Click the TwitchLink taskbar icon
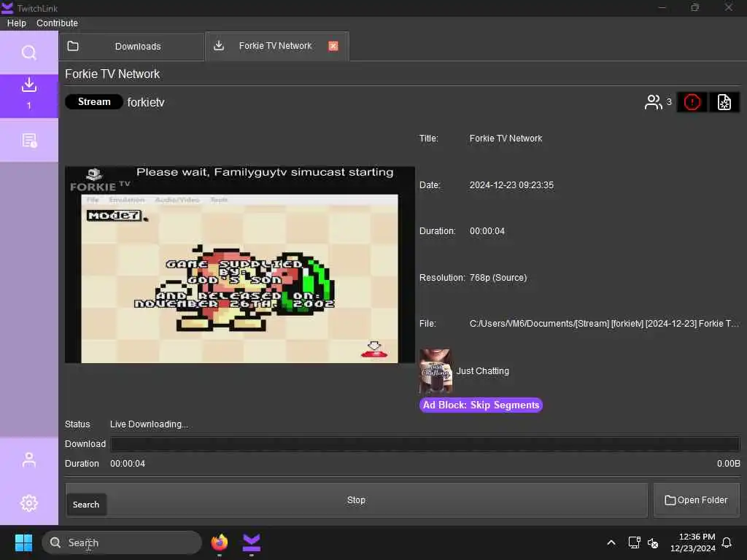Screen dimensions: 747x560 (252, 542)
